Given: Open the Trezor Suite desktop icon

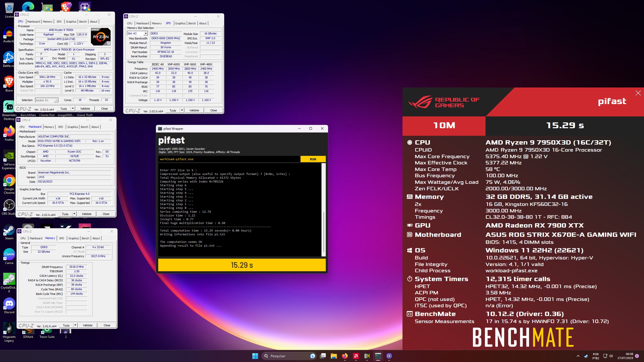Looking at the screenshot, I should tap(47, 334).
